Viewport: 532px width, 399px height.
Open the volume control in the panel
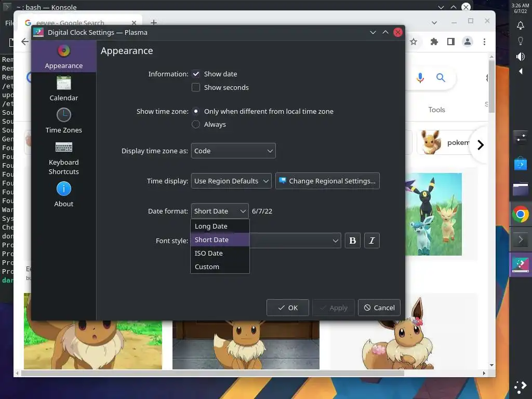point(521,56)
